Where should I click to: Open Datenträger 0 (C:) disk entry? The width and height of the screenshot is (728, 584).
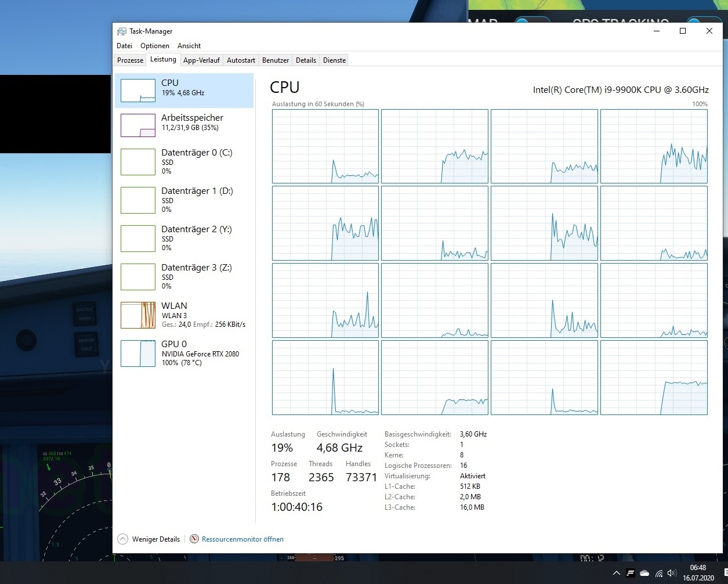pyautogui.click(x=184, y=161)
